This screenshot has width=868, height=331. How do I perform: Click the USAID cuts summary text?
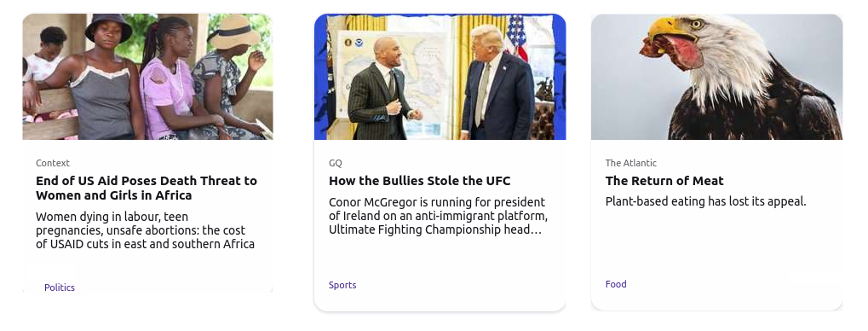[x=145, y=230]
